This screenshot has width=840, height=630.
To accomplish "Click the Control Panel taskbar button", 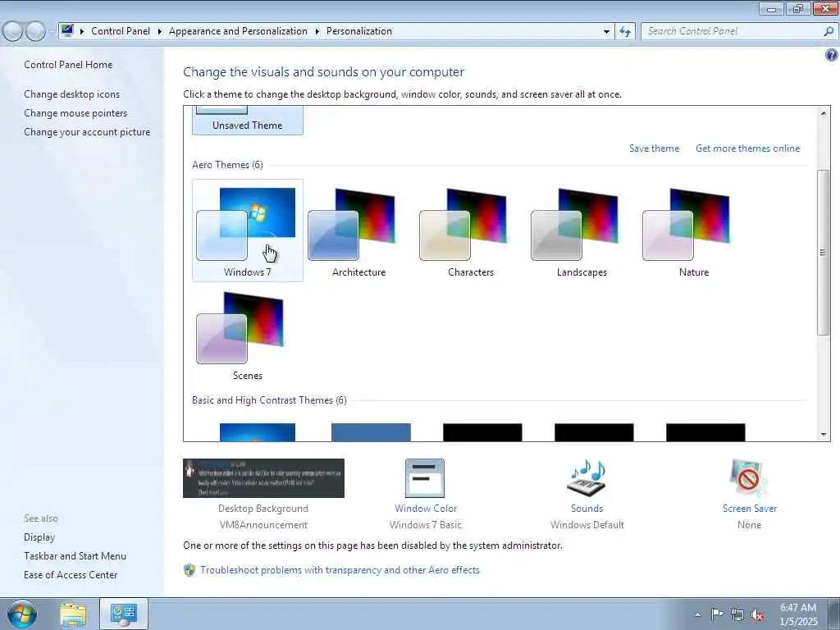I will pos(124,614).
